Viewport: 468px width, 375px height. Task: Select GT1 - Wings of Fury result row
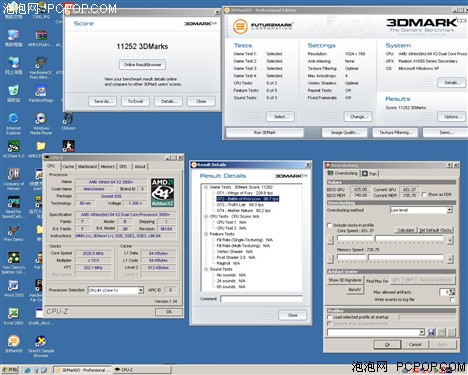click(245, 193)
